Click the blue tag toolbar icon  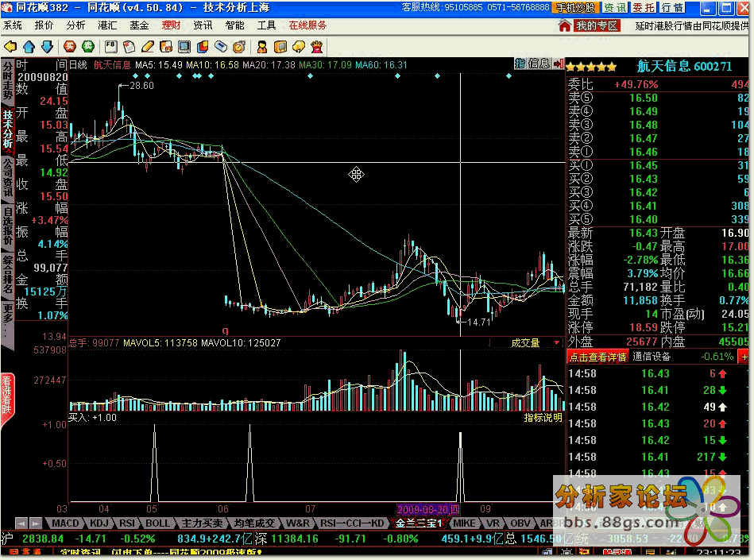221,47
